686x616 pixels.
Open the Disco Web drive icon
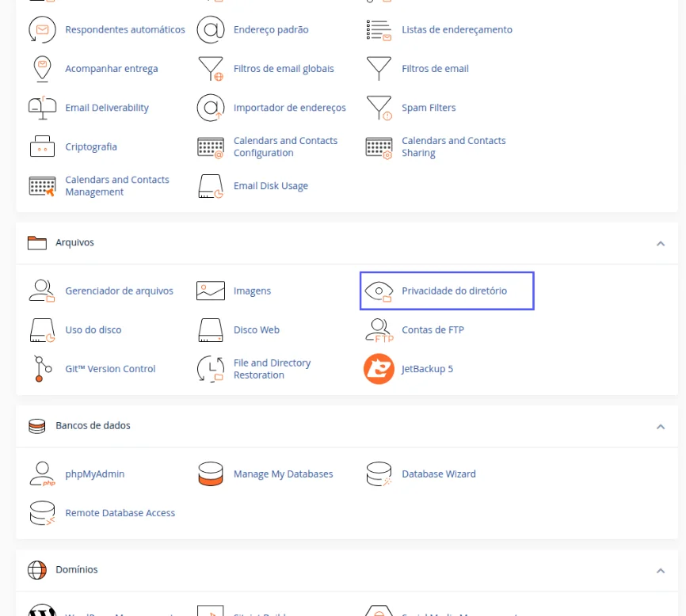tap(211, 330)
